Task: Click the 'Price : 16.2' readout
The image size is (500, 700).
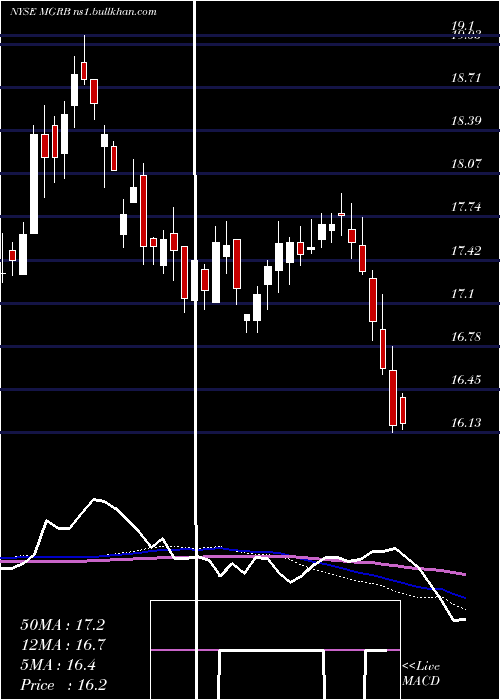Action: coord(63,685)
